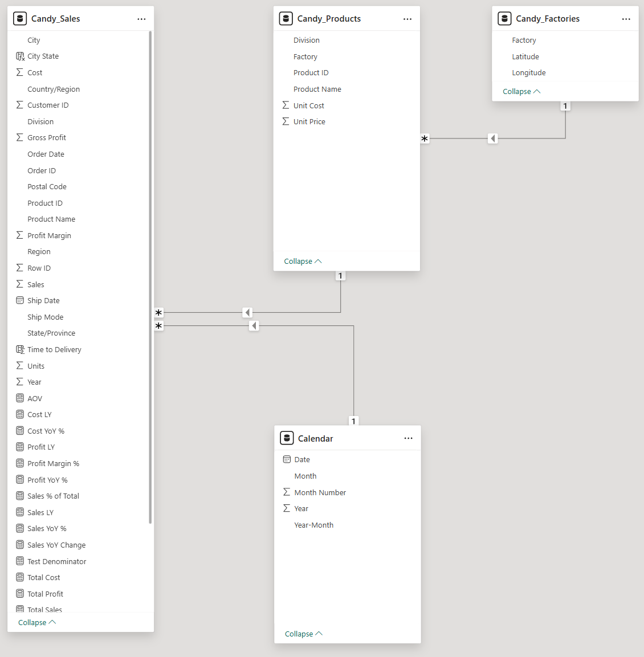The height and width of the screenshot is (657, 644).
Task: Click the table icon on Candy_Sales header
Action: pos(20,18)
